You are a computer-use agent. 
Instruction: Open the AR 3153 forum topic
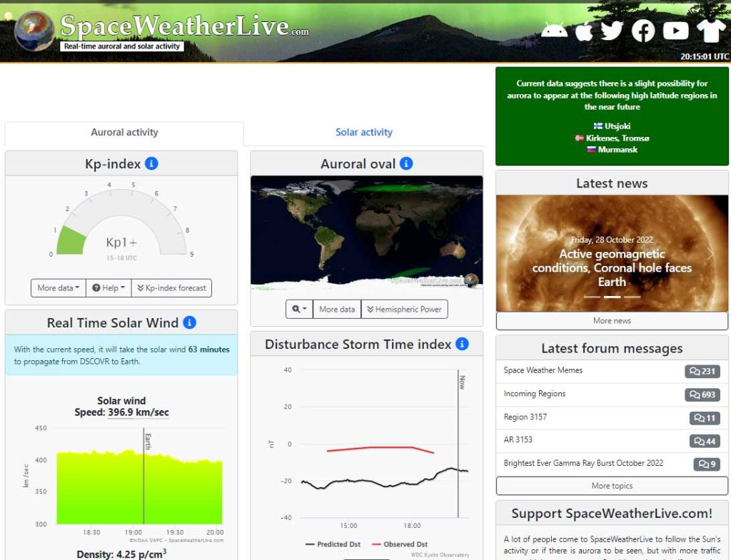518,439
